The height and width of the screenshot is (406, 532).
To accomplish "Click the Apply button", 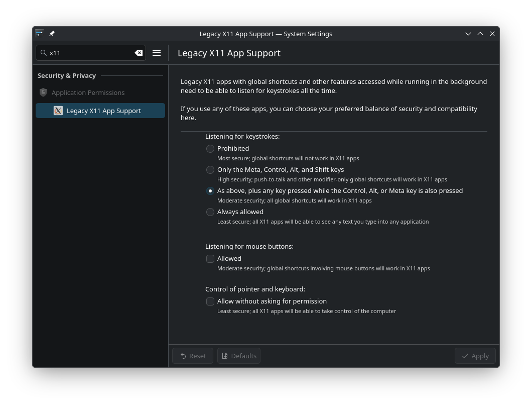I will click(x=475, y=356).
